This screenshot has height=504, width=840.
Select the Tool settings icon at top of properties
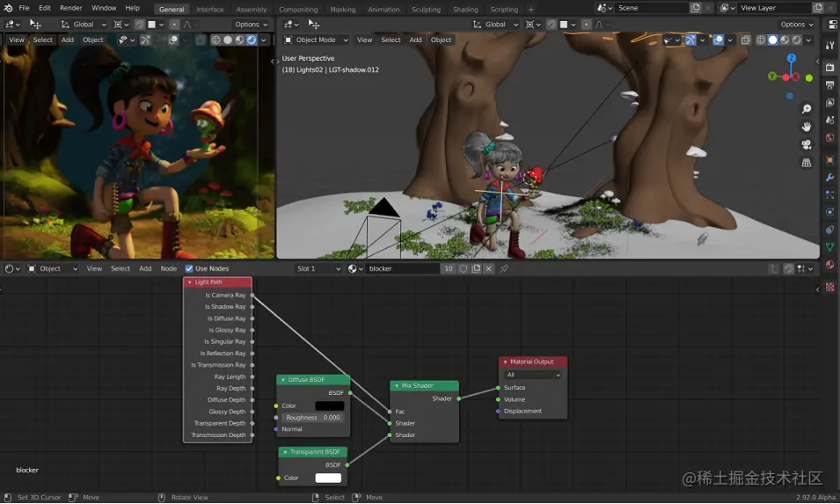click(x=829, y=46)
